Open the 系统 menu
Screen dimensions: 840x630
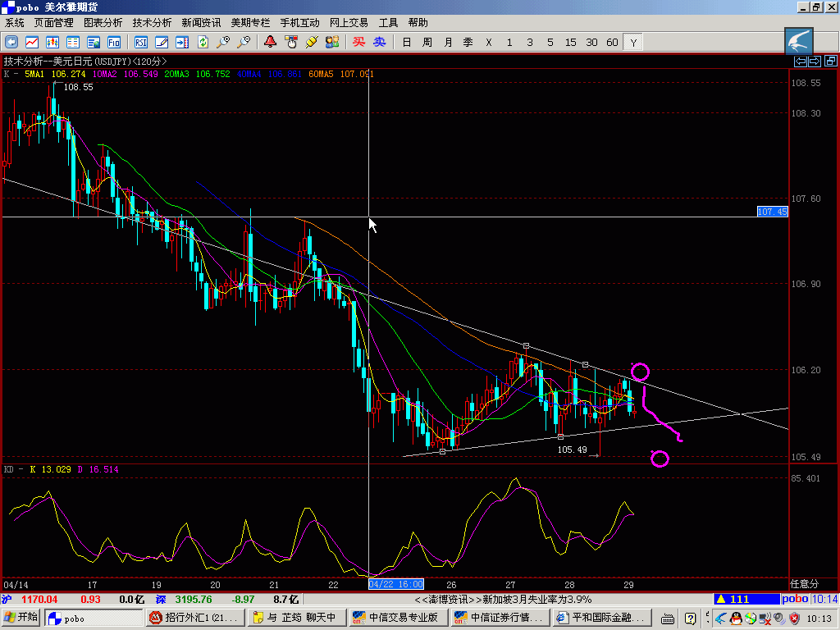tap(15, 23)
